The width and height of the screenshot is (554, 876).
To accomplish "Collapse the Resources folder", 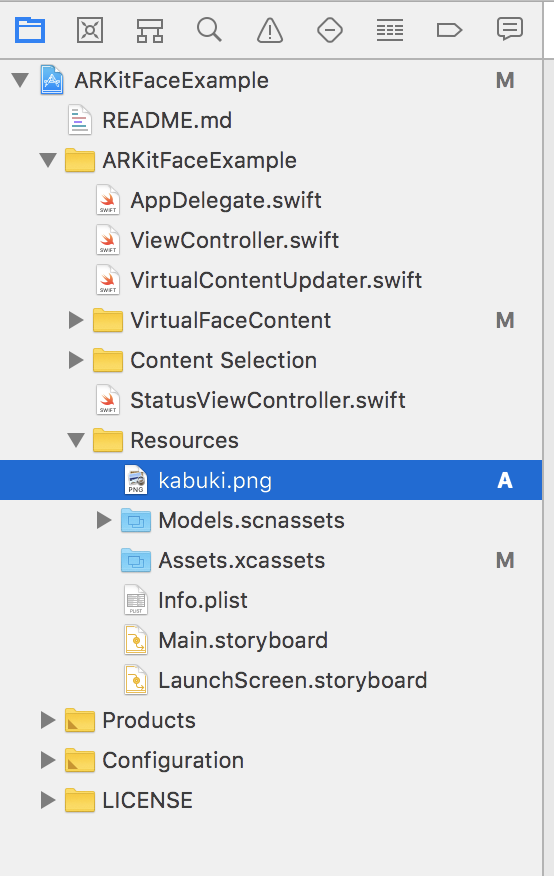I will (x=76, y=440).
